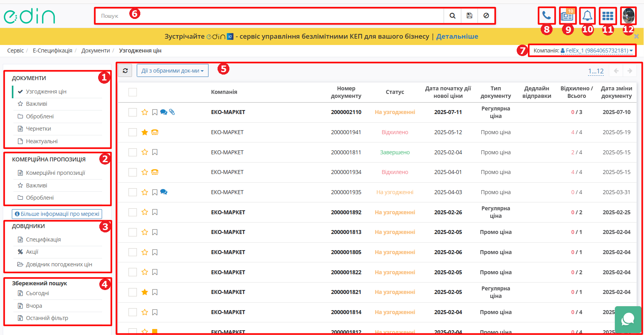Go to Документи breadcrumb
The image size is (644, 335).
click(96, 51)
